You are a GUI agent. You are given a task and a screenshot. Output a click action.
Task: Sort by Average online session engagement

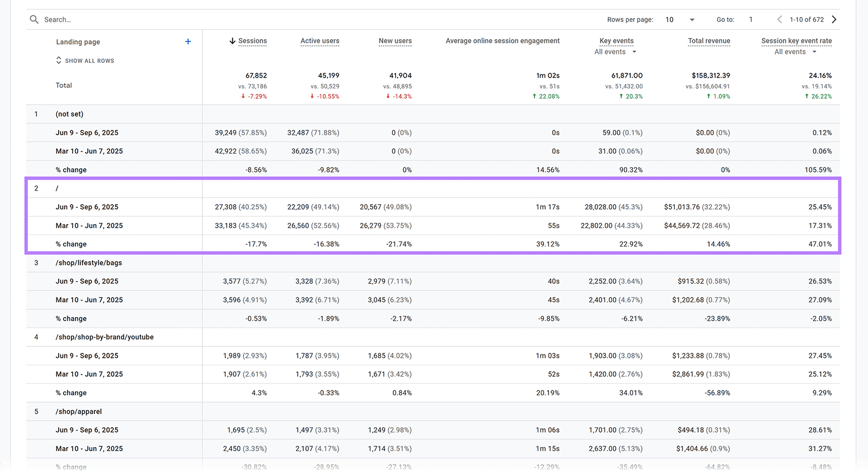(502, 41)
